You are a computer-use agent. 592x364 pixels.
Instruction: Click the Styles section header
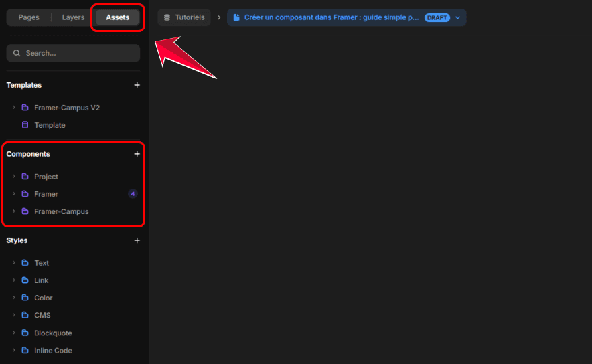pyautogui.click(x=17, y=240)
